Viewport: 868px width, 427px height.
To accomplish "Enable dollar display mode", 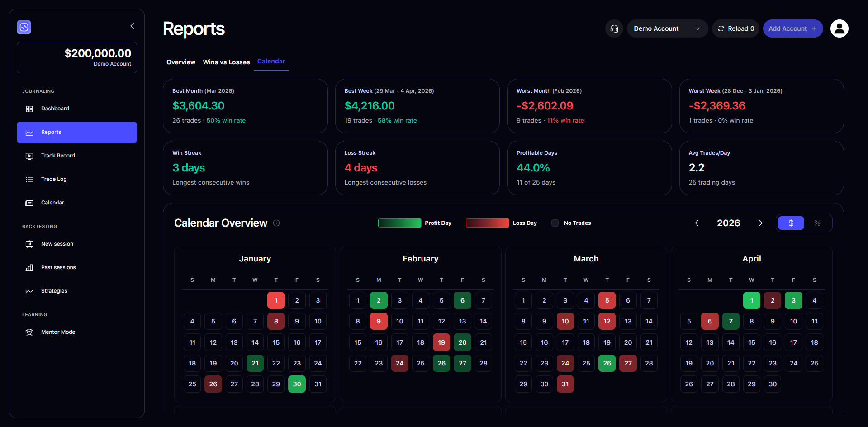I will 791,223.
